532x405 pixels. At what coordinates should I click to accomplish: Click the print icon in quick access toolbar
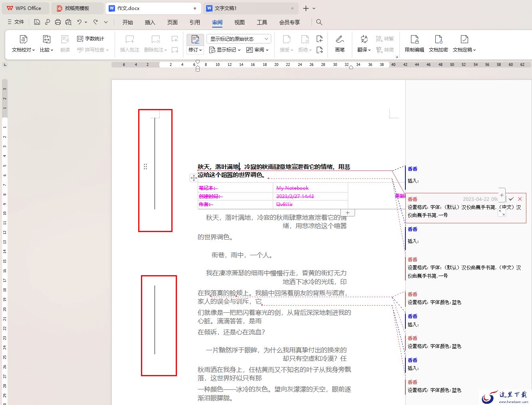[58, 22]
